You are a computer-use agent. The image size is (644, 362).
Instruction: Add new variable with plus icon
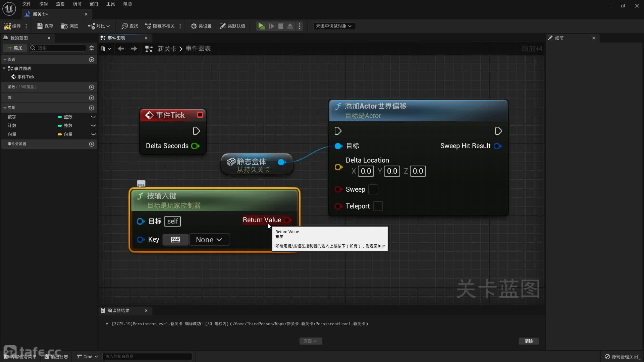tap(92, 108)
